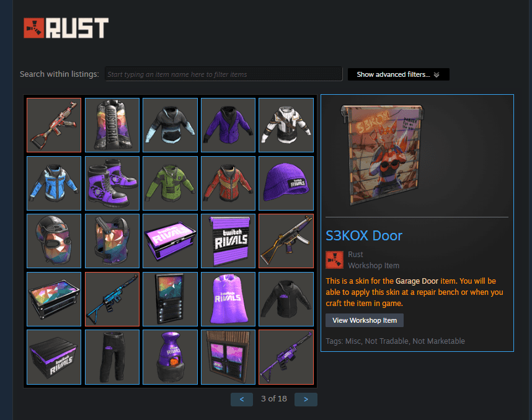Select the blue jacket item

point(54,183)
